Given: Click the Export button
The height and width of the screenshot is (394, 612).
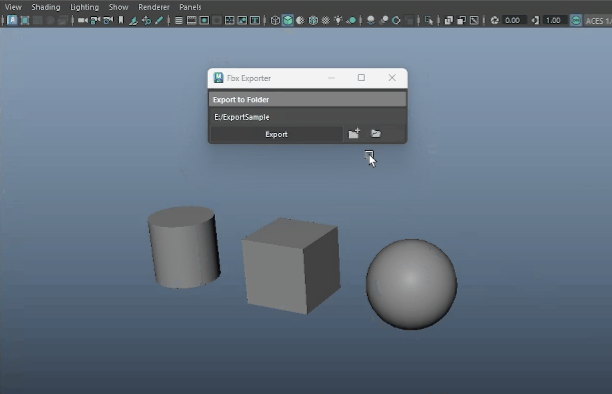Looking at the screenshot, I should point(276,134).
